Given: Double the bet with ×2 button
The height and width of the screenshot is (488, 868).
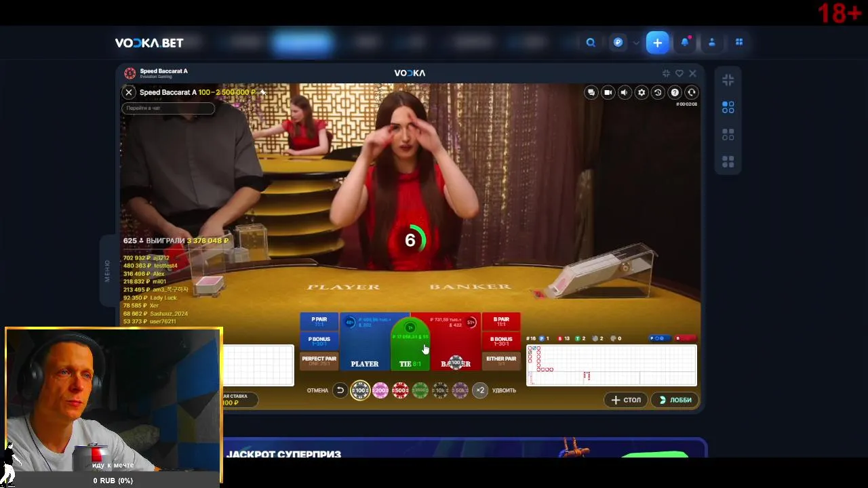Looking at the screenshot, I should (480, 390).
